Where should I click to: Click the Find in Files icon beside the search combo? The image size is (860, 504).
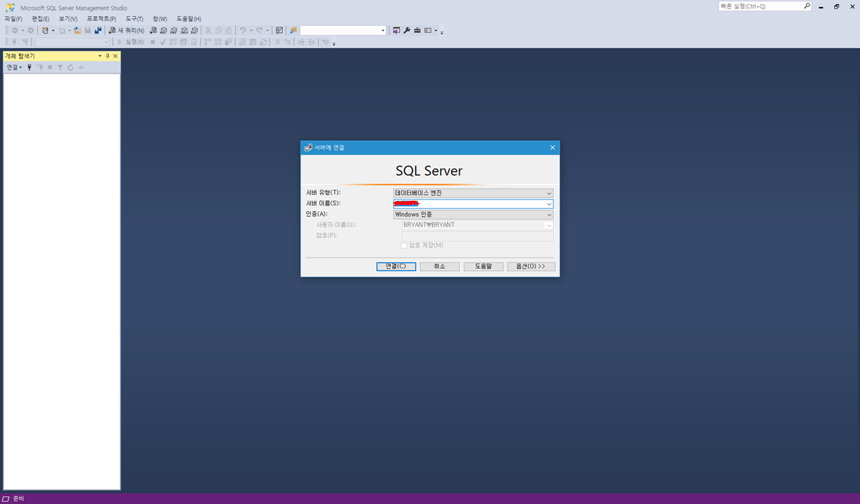pos(293,31)
